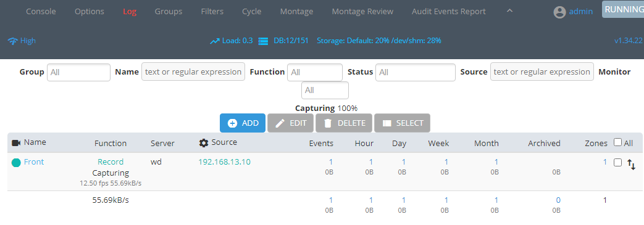Click the Front row sort arrows
The width and height of the screenshot is (644, 225).
(631, 165)
